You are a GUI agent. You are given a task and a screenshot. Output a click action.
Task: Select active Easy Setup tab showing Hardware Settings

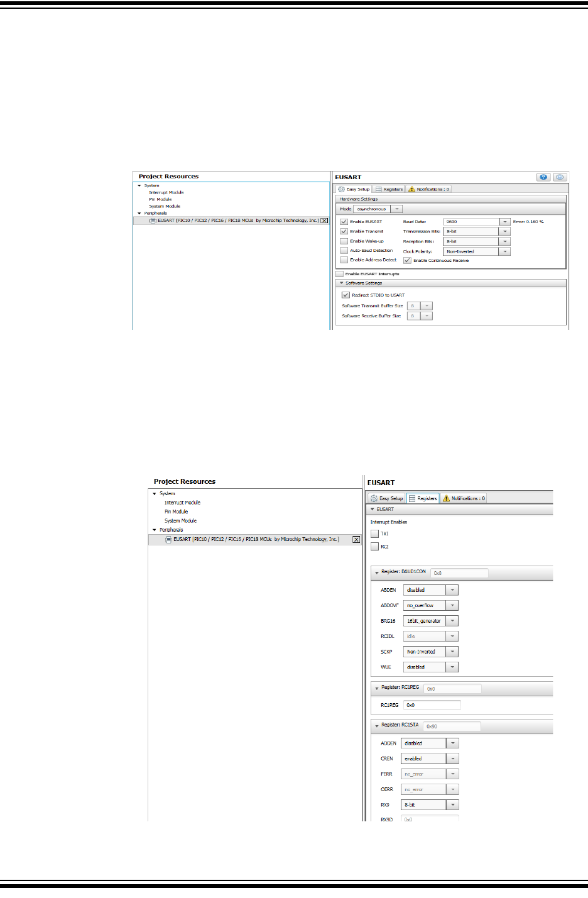click(354, 189)
